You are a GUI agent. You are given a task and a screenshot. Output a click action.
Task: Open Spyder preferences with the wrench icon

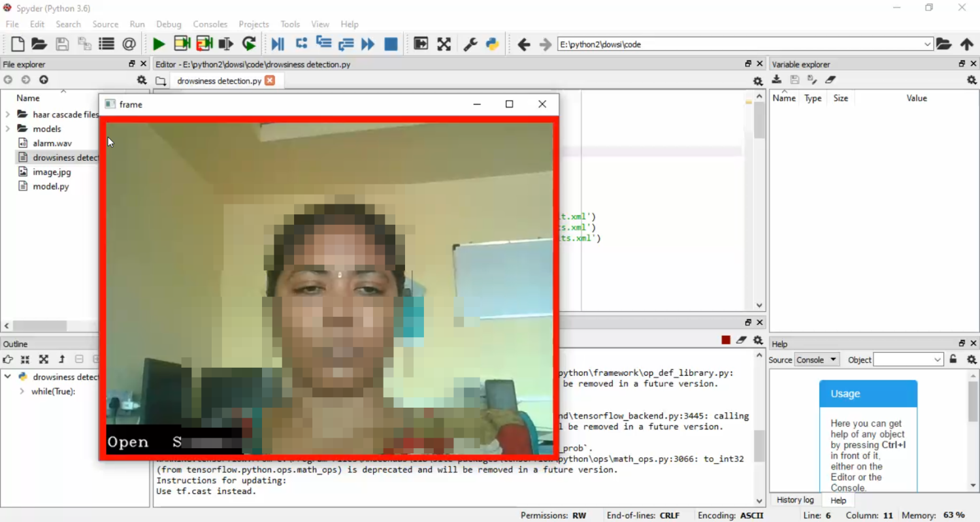pos(470,44)
